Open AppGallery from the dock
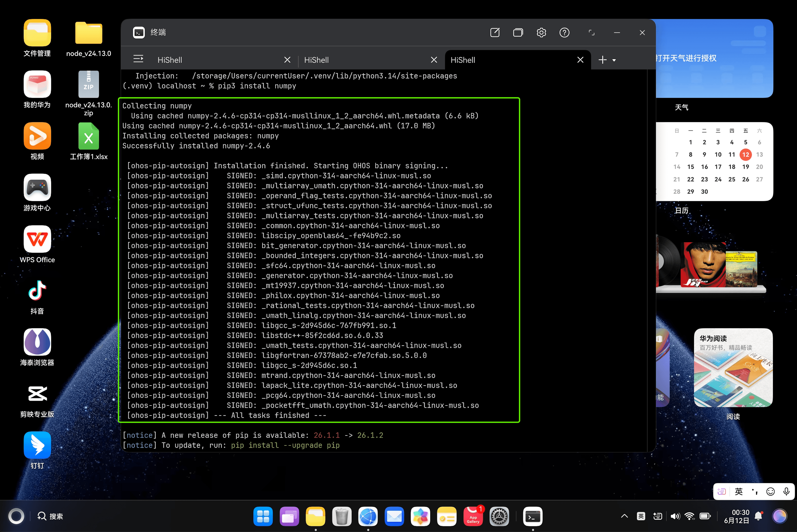 point(473,516)
